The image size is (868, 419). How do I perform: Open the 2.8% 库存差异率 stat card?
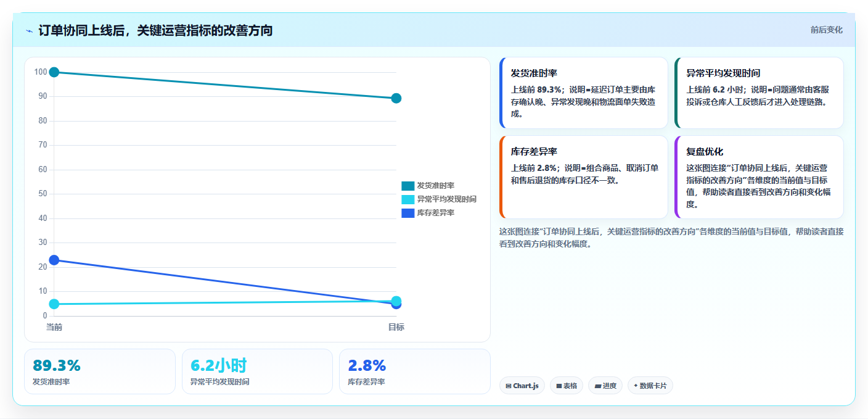[x=415, y=371]
